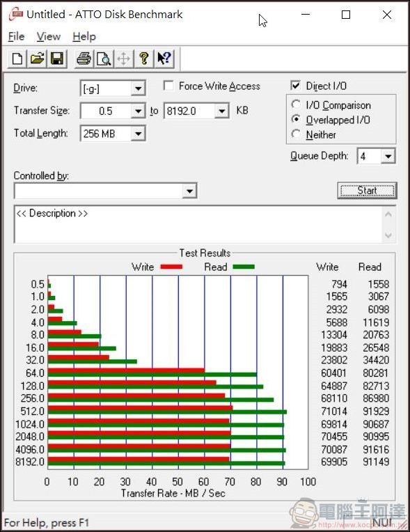410x532 pixels.
Task: Click the write value 71014
Action: click(334, 412)
